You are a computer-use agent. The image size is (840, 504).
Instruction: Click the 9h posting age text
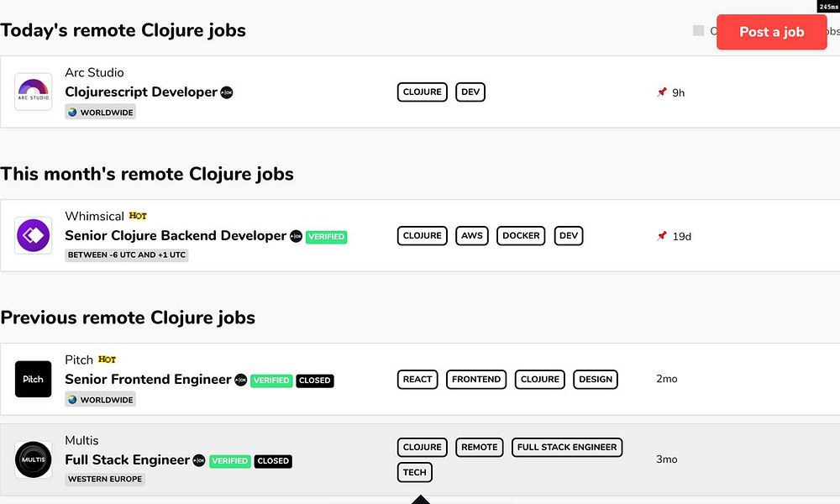pos(678,92)
